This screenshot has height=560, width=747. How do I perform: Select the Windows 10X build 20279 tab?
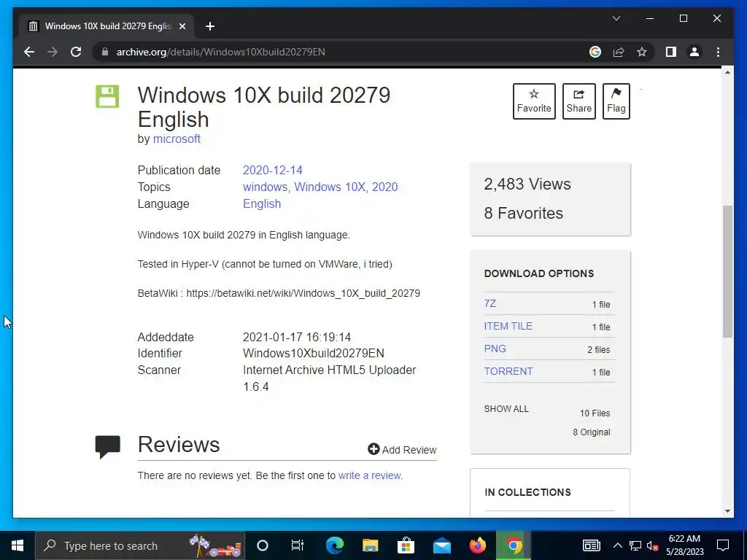click(107, 26)
